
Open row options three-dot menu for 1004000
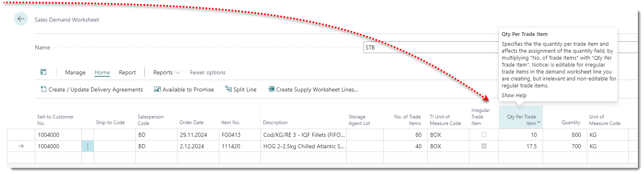coord(88,146)
